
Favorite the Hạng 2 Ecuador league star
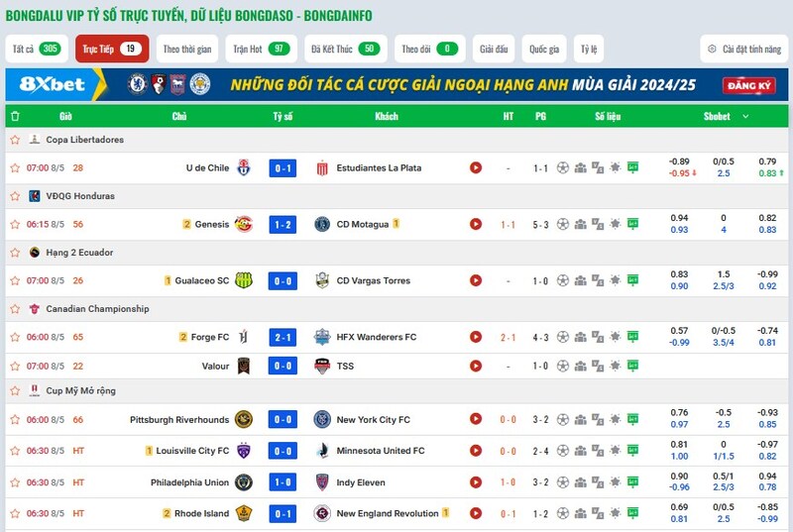point(15,253)
